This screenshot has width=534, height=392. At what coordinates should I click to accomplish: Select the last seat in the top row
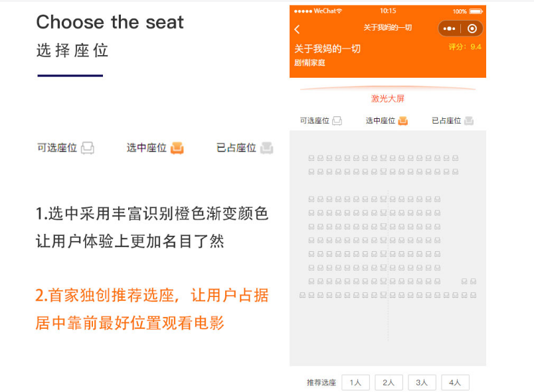(456, 158)
